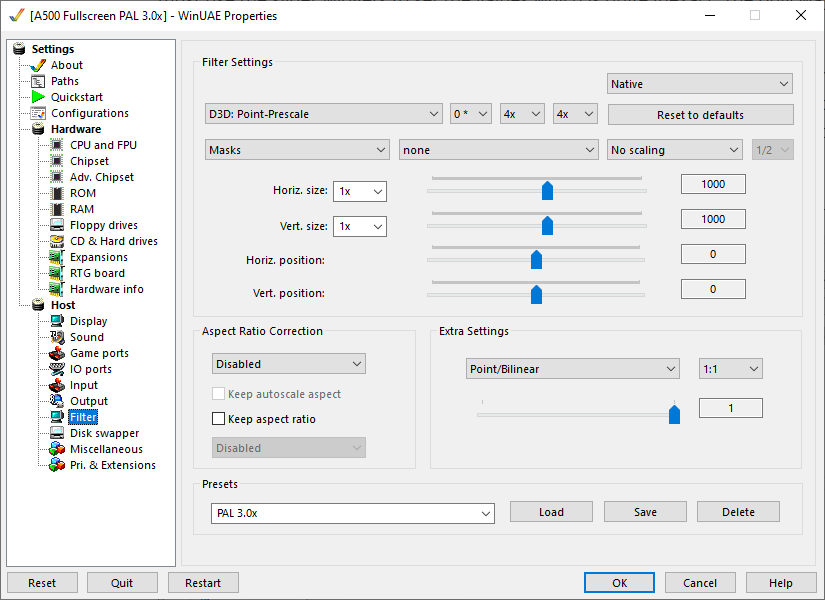Click the Game ports joystick icon
The image size is (825, 600).
click(57, 353)
